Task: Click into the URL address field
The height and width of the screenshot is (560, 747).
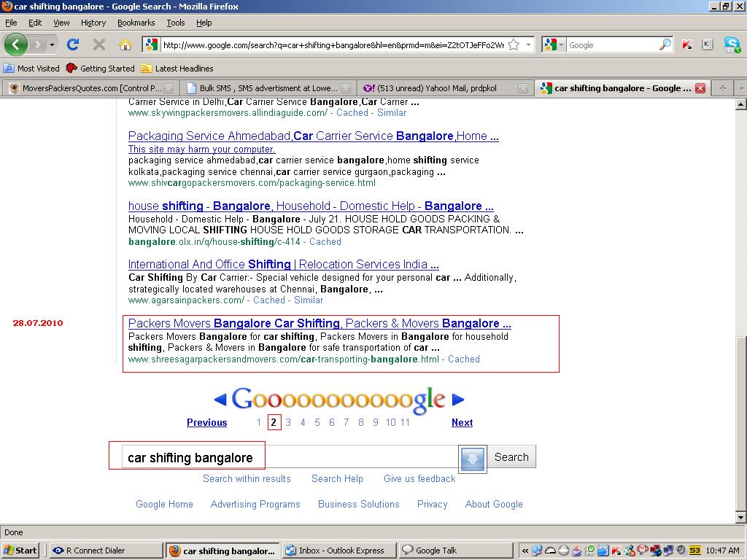Action: click(x=333, y=45)
